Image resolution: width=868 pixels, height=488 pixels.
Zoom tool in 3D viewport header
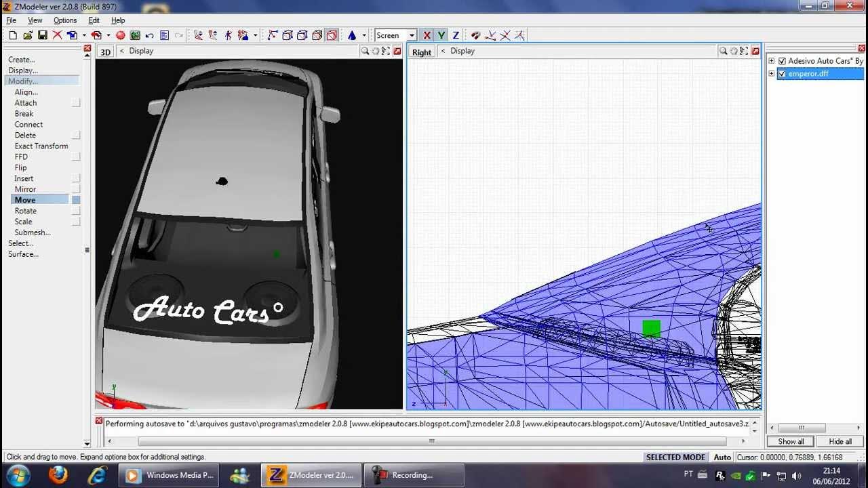pyautogui.click(x=365, y=51)
